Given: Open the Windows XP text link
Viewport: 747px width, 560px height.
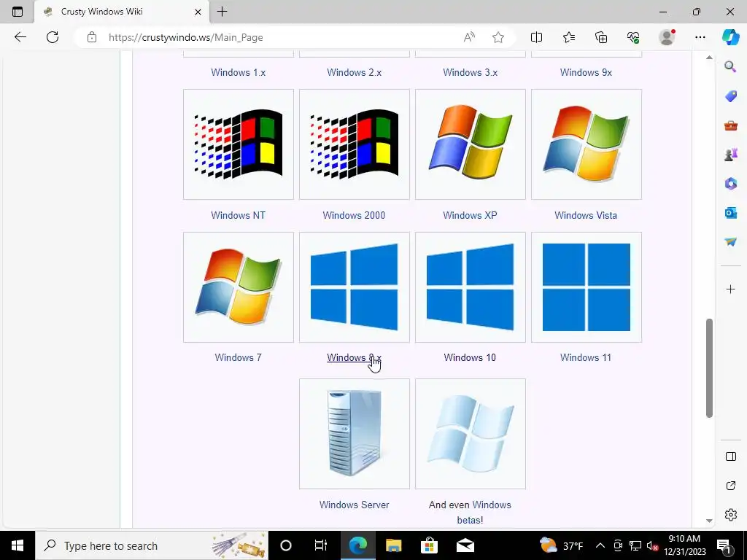Looking at the screenshot, I should pyautogui.click(x=471, y=215).
